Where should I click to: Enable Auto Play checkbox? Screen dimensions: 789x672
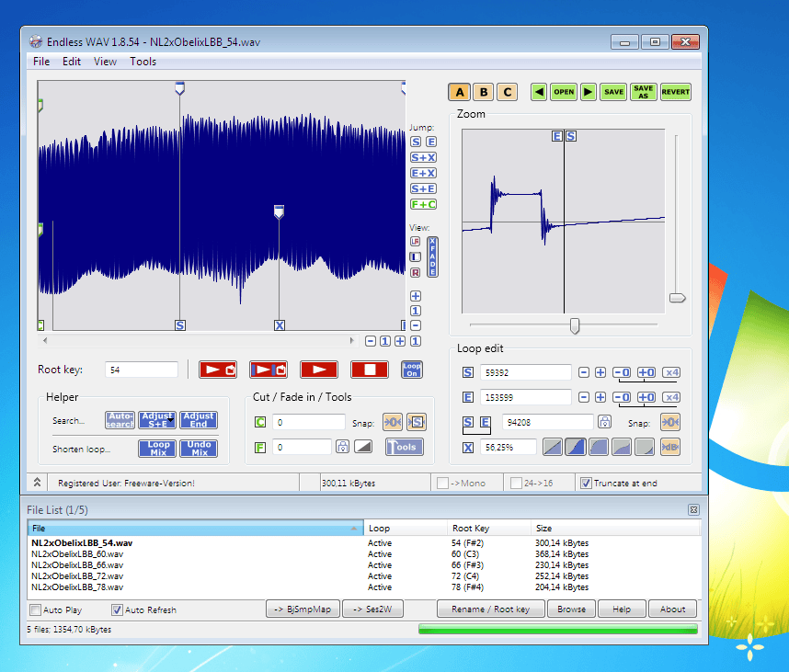(x=35, y=609)
